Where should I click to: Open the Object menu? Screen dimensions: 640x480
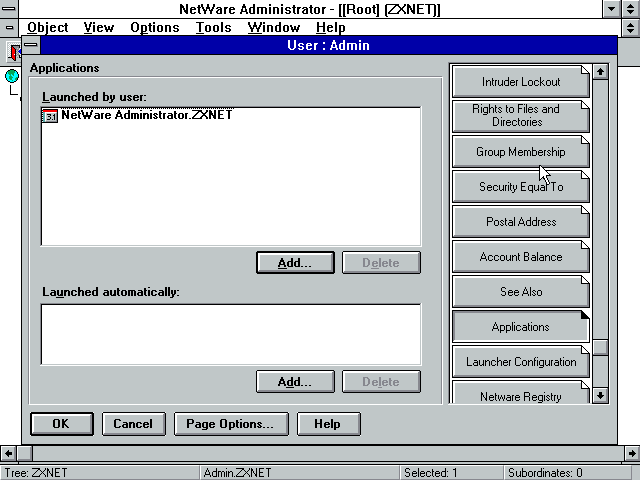click(x=48, y=27)
